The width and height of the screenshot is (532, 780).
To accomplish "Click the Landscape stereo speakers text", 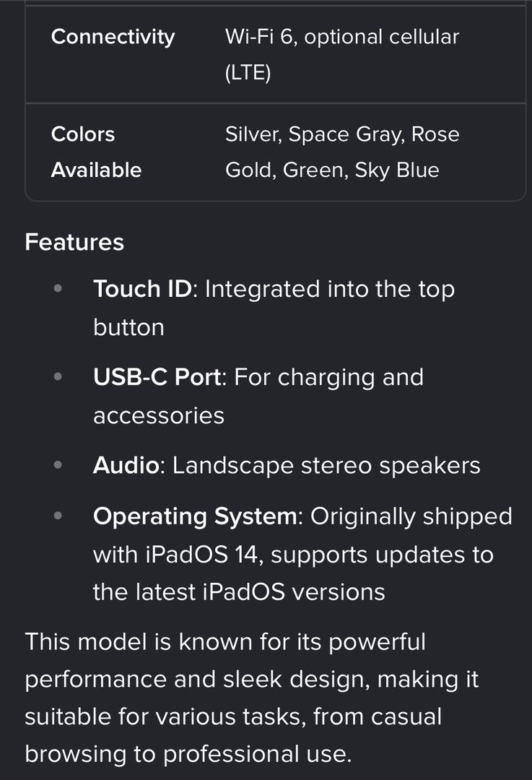I will 326,466.
